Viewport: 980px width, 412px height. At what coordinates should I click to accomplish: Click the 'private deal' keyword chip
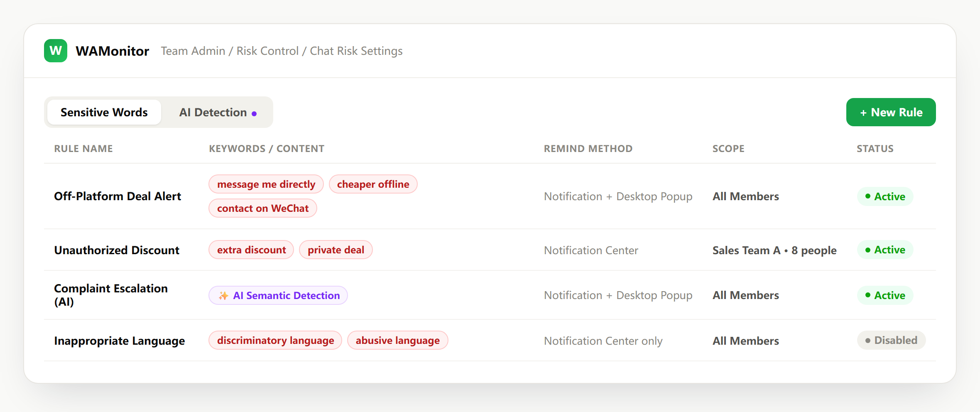point(336,250)
